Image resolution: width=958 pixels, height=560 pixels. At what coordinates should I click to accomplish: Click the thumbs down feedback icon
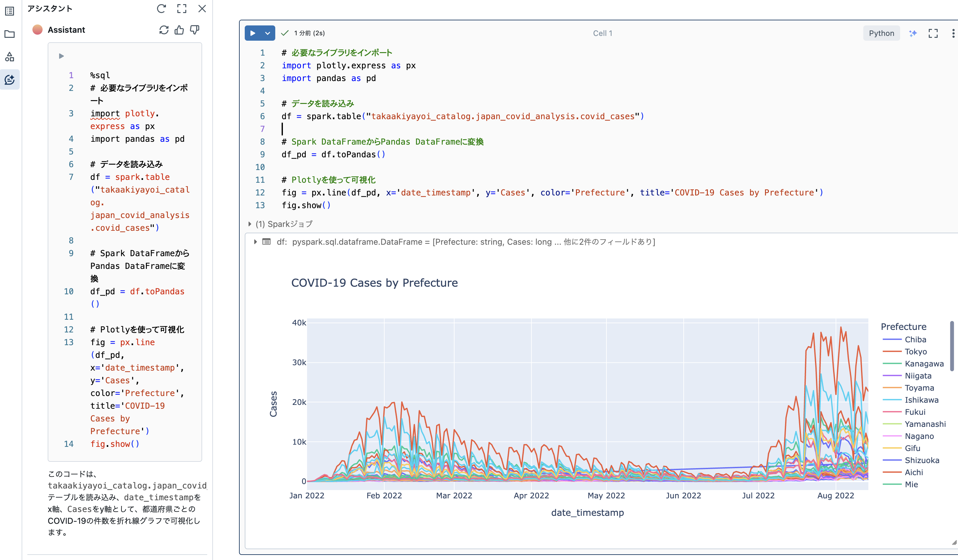click(x=195, y=30)
